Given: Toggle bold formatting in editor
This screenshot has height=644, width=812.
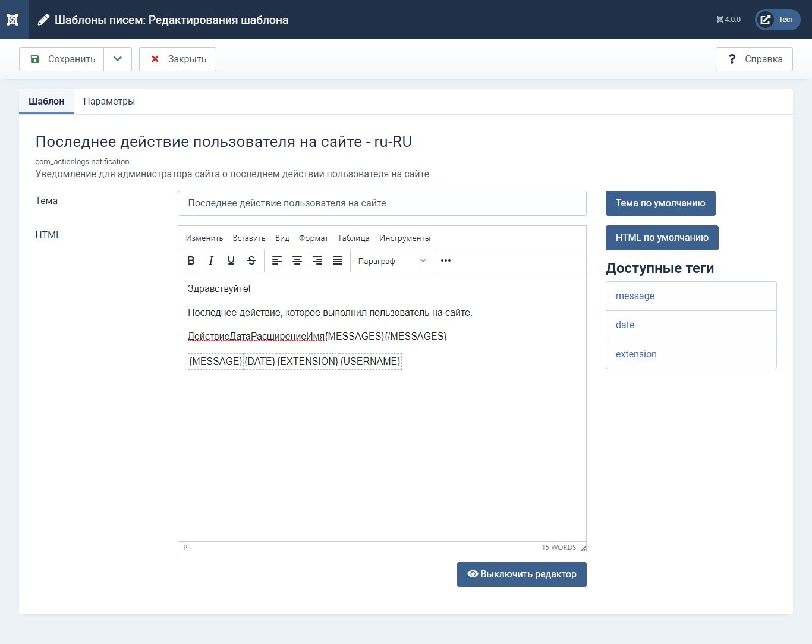Looking at the screenshot, I should (x=191, y=260).
